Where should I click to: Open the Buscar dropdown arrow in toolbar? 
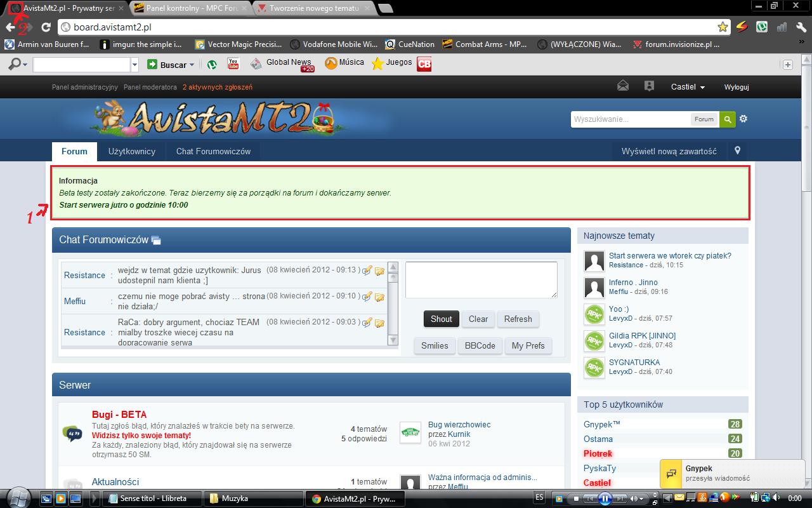(x=192, y=65)
